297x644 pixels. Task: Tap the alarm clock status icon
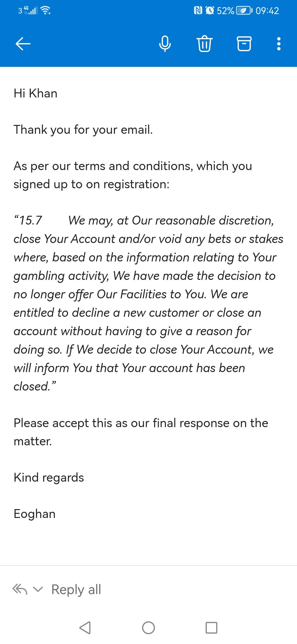click(210, 11)
